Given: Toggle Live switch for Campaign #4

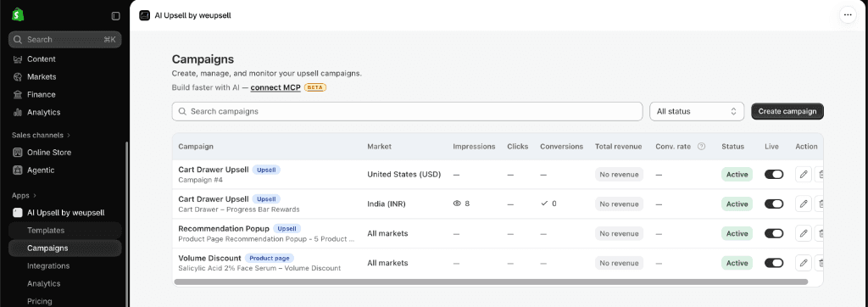Looking at the screenshot, I should point(774,175).
